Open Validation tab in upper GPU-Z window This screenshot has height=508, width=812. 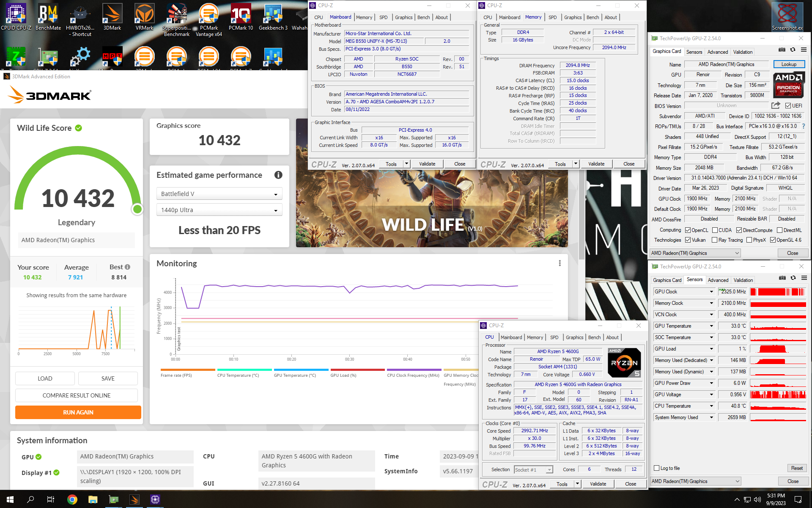tap(743, 52)
